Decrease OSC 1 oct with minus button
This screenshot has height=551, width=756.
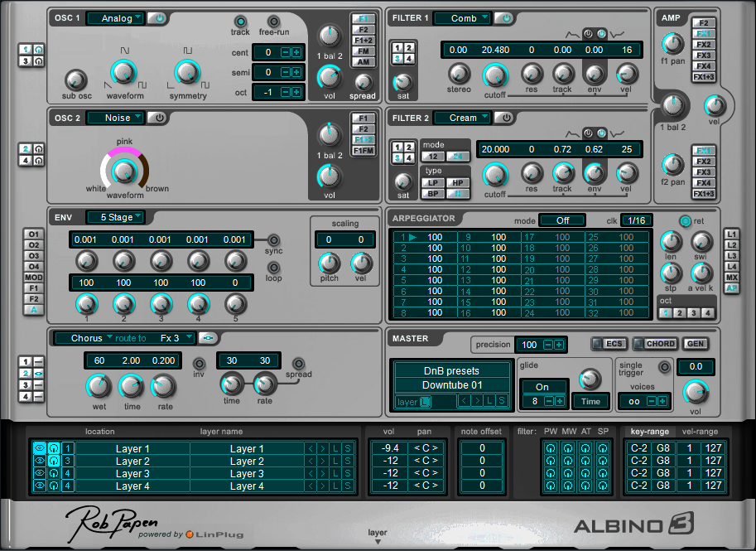286,92
